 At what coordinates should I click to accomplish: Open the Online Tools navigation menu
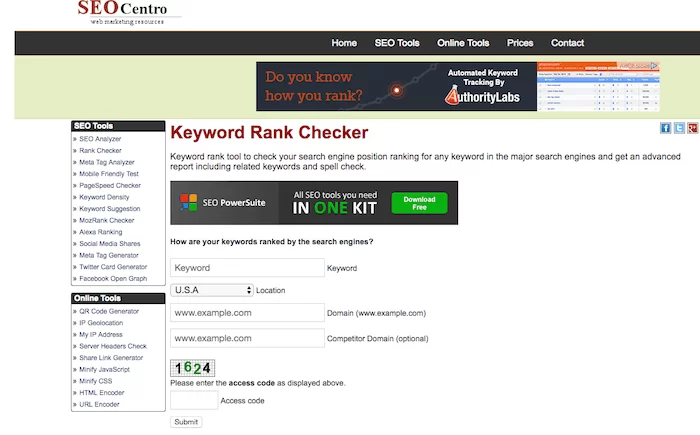[x=463, y=43]
